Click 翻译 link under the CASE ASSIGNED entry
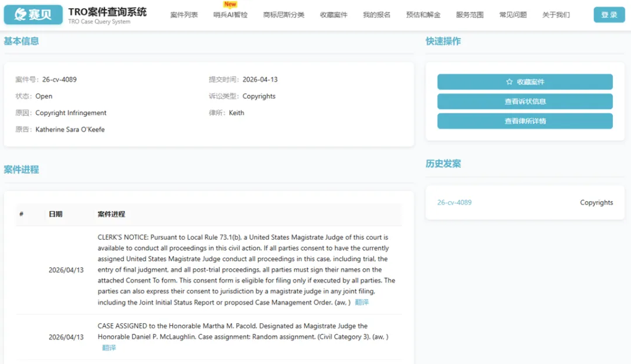The image size is (631, 364). [109, 348]
